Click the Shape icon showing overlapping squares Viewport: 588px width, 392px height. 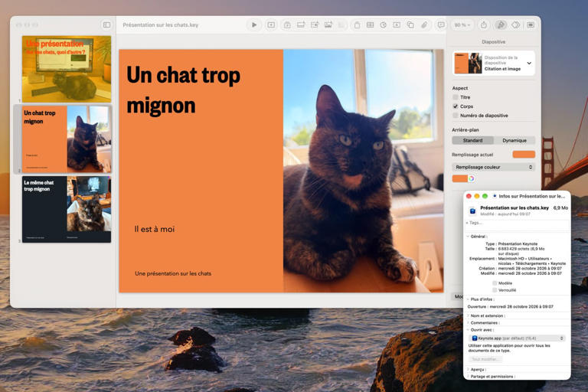[410, 25]
